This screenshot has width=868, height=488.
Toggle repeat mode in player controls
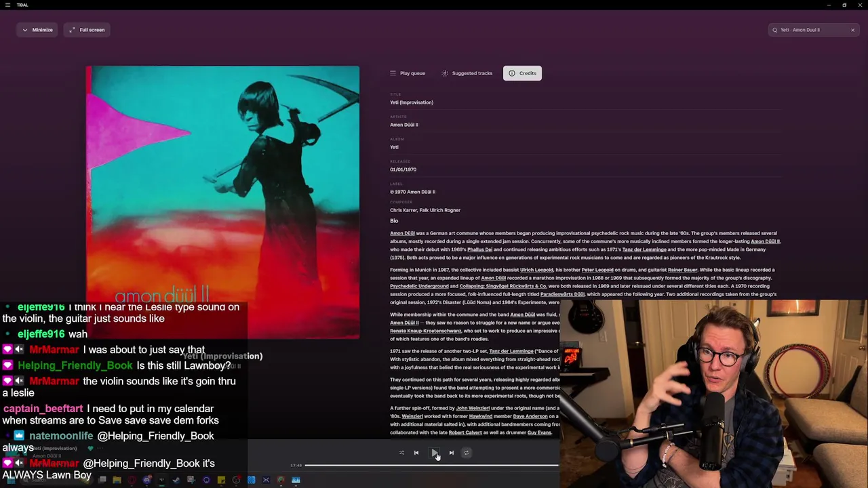tap(467, 453)
